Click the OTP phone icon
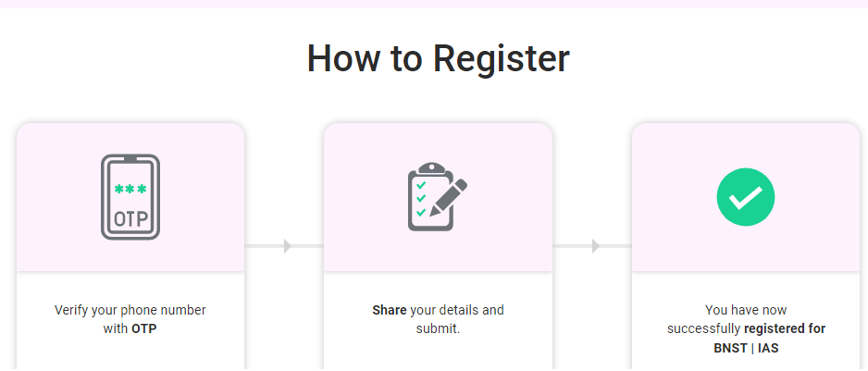868x371 pixels. click(130, 198)
